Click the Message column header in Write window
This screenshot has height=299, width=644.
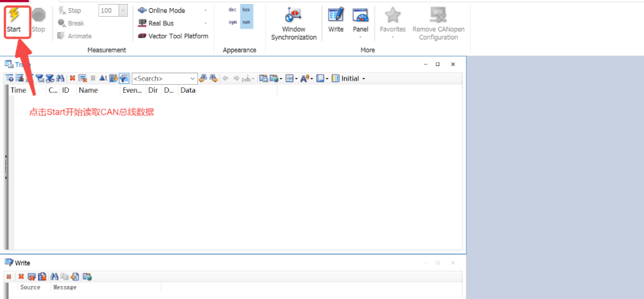65,288
